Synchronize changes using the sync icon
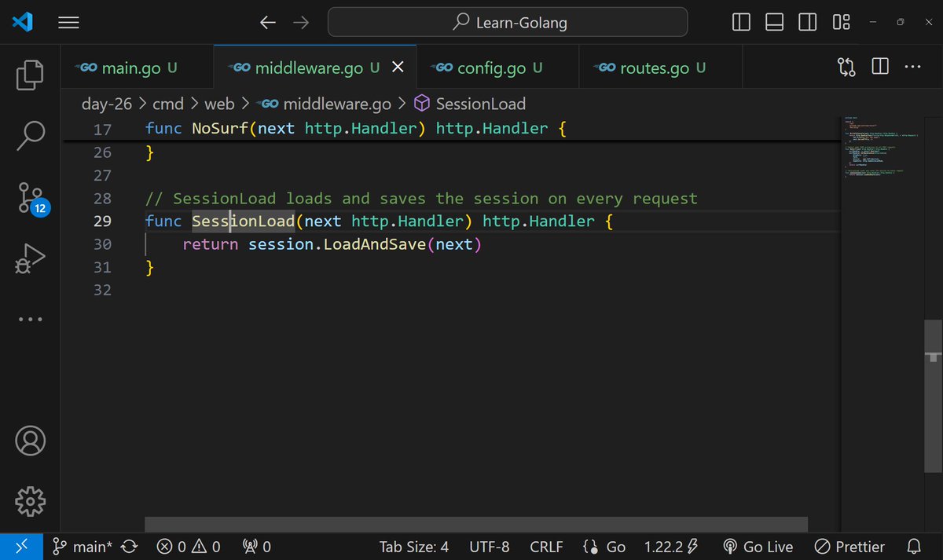 click(x=130, y=547)
